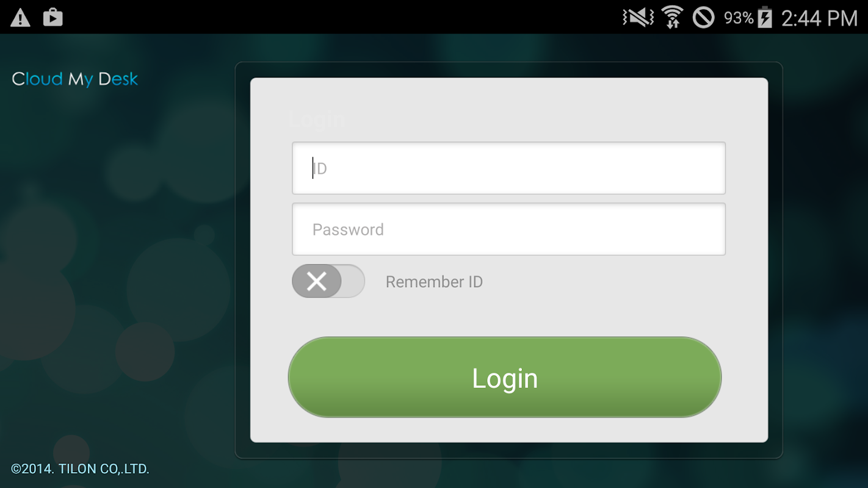The image size is (868, 488).
Task: Select the Password input field
Action: click(508, 229)
